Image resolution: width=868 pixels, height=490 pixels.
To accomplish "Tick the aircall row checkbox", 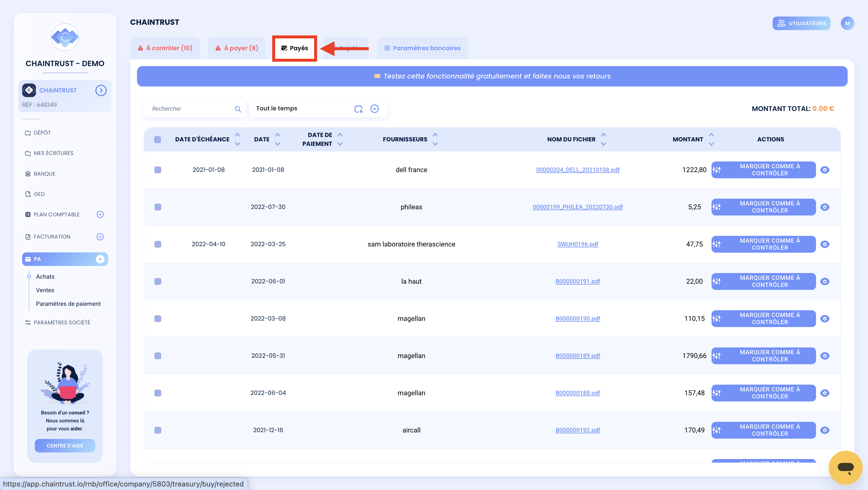I will pos(158,430).
